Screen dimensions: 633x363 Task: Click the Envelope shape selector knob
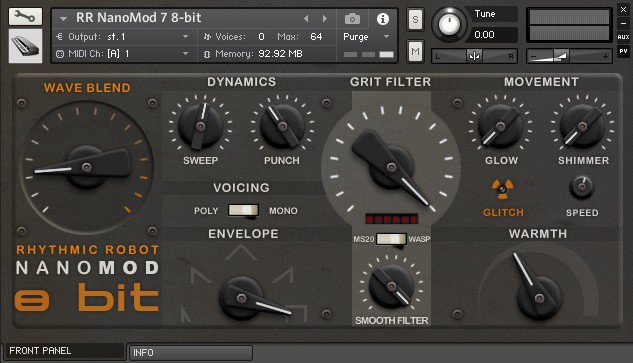click(241, 298)
